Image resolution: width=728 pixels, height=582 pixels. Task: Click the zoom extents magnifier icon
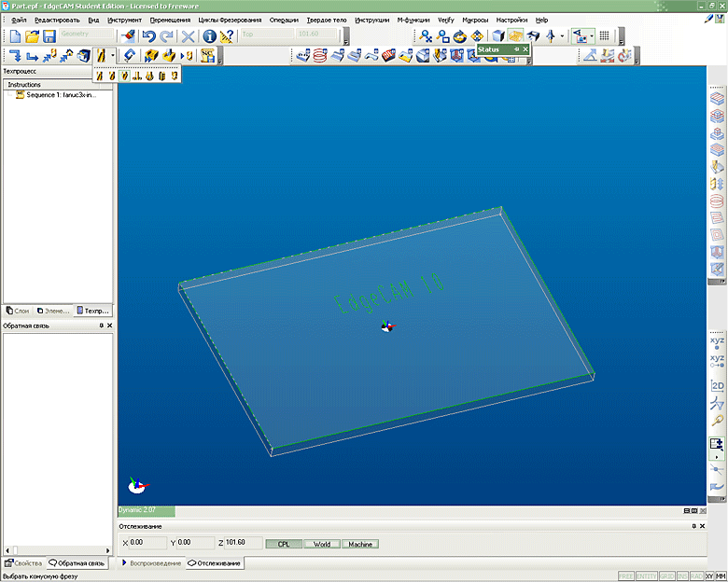pyautogui.click(x=426, y=36)
